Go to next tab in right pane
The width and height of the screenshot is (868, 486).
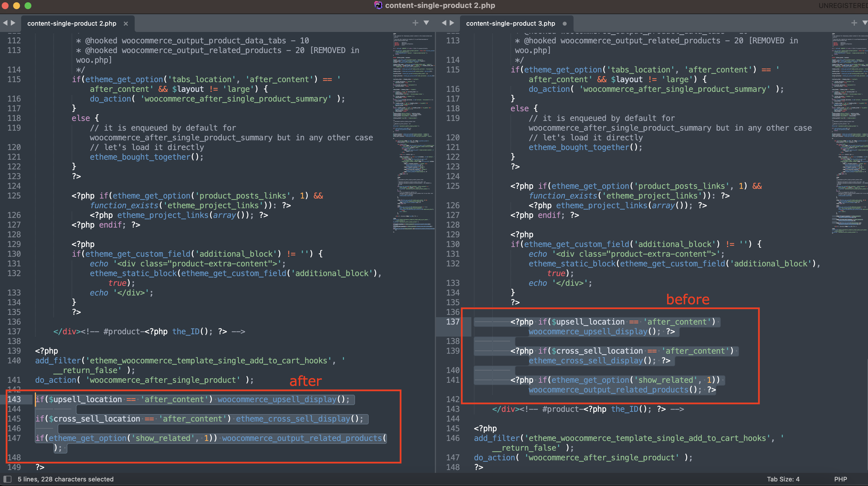(x=452, y=23)
